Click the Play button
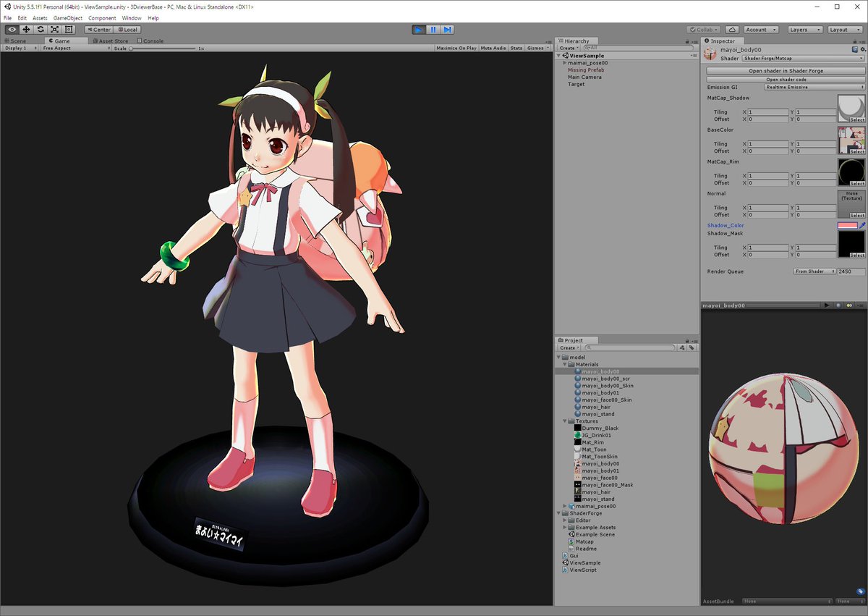Screen dimensions: 868x616 tap(419, 30)
